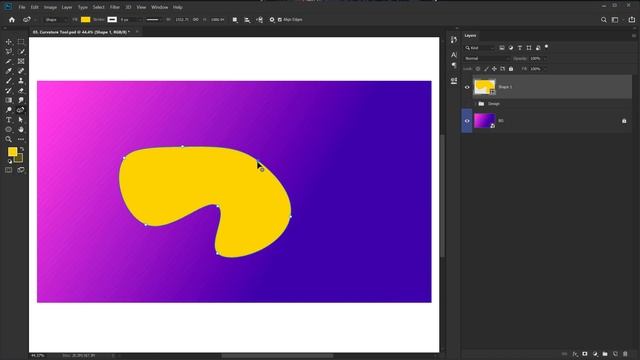Click the Share icon at top right
Image resolution: width=640 pixels, height=360 pixels.
coord(632,20)
